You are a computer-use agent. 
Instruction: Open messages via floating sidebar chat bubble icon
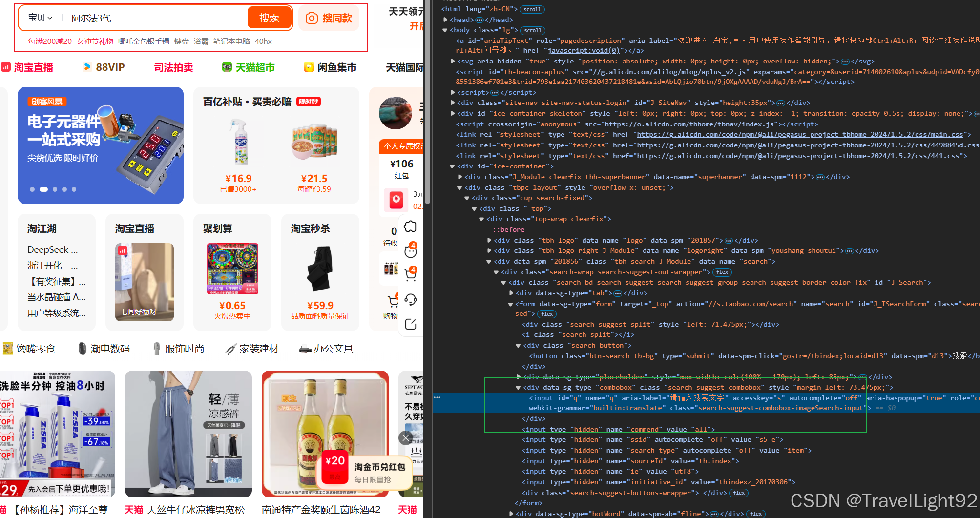coord(411,227)
